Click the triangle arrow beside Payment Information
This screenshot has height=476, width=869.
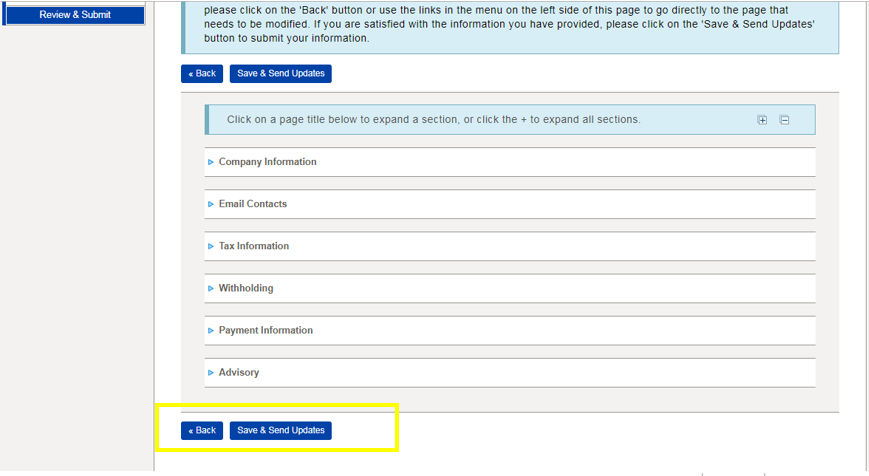coord(211,330)
